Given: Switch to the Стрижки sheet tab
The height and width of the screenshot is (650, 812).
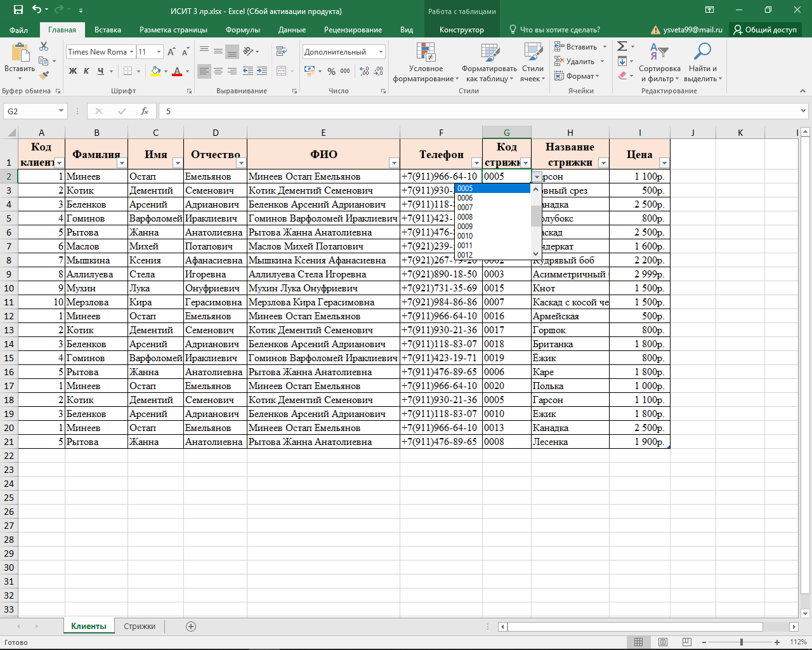Looking at the screenshot, I should [x=140, y=627].
